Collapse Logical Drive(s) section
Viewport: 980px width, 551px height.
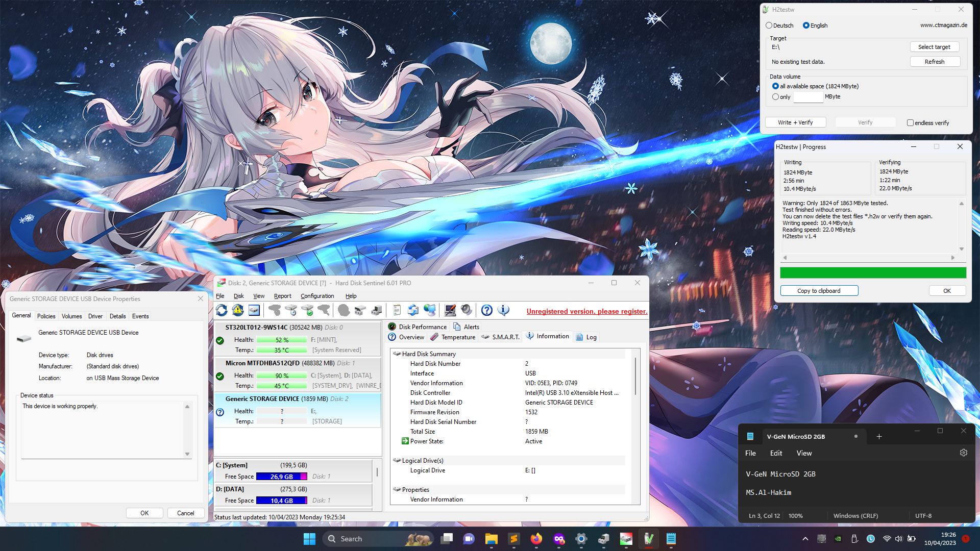pyautogui.click(x=397, y=460)
